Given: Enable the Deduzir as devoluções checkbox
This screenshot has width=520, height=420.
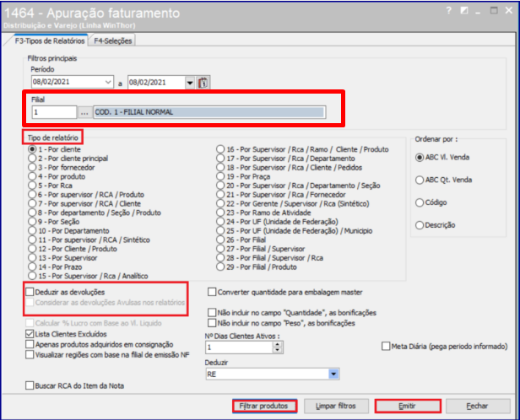Looking at the screenshot, I should 31,292.
